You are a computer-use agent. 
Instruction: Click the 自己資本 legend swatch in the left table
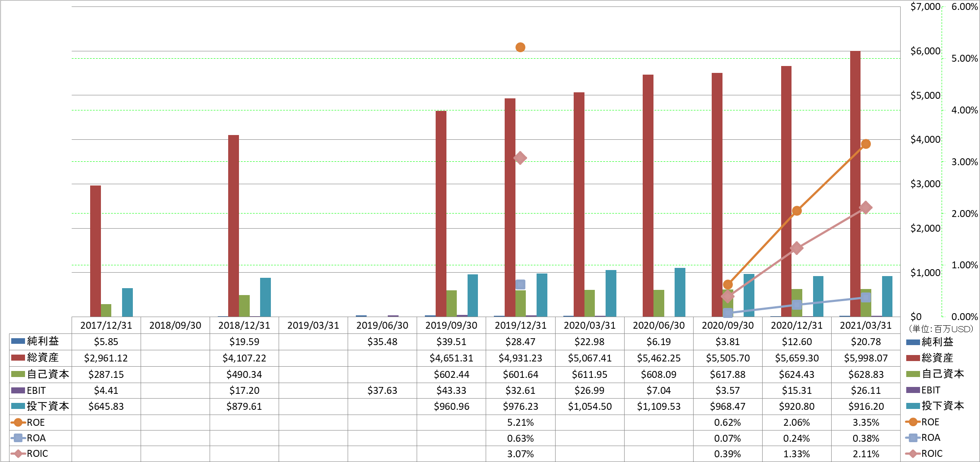[x=18, y=374]
